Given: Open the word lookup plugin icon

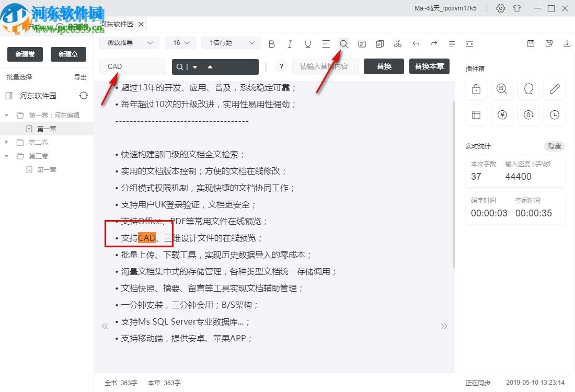Looking at the screenshot, I should (502, 89).
